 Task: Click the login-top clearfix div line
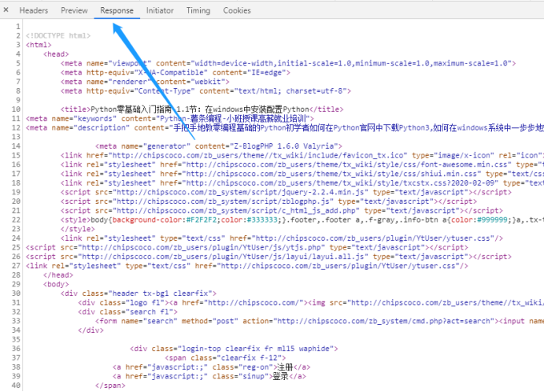(x=234, y=349)
